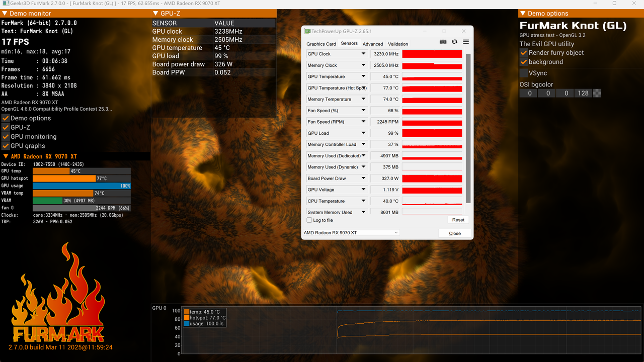Click the usage legend entry in GPU graph
Viewport: 644px width, 362px height.
pos(204,324)
